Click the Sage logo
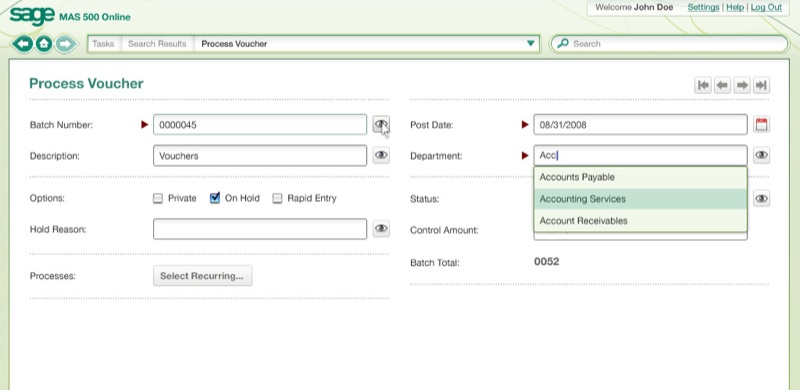 pos(32,15)
